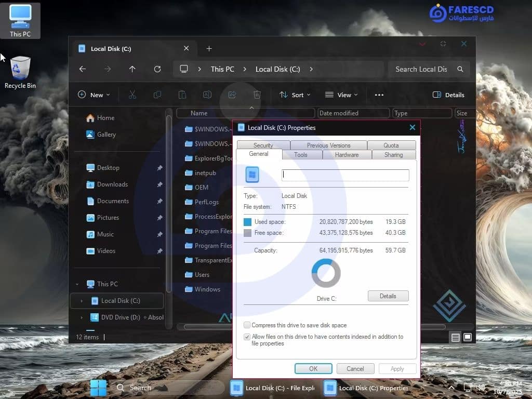Go up one folder level arrow

point(132,69)
